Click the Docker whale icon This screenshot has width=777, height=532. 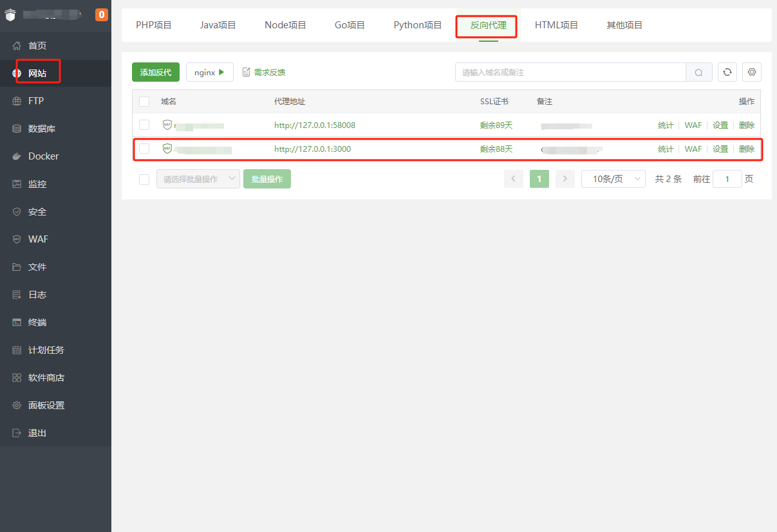click(x=17, y=156)
